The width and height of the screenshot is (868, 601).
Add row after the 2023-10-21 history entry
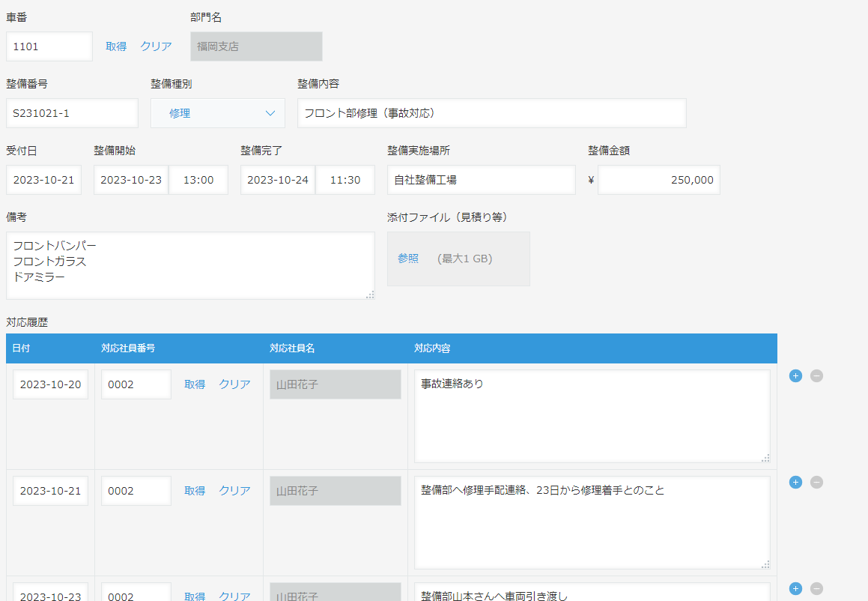point(795,483)
